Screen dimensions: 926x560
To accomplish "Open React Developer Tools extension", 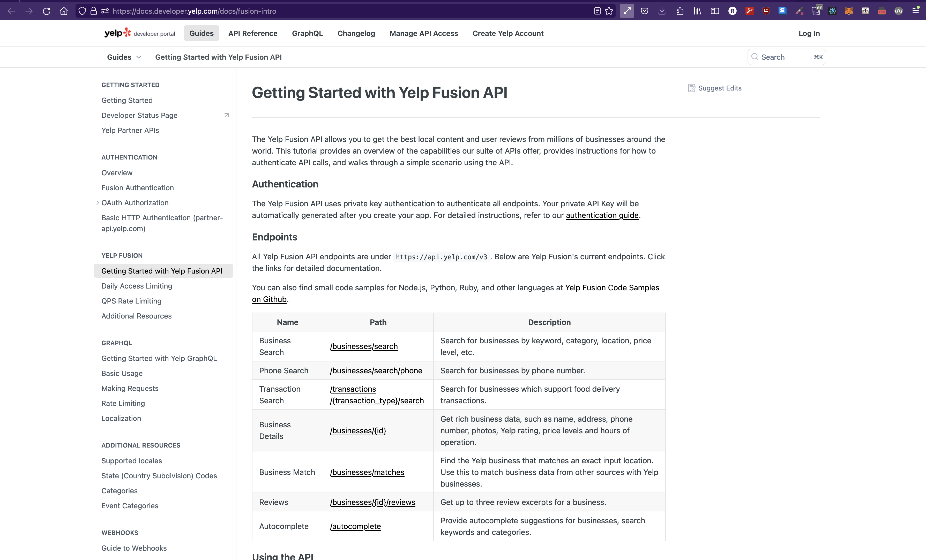I will (x=832, y=11).
